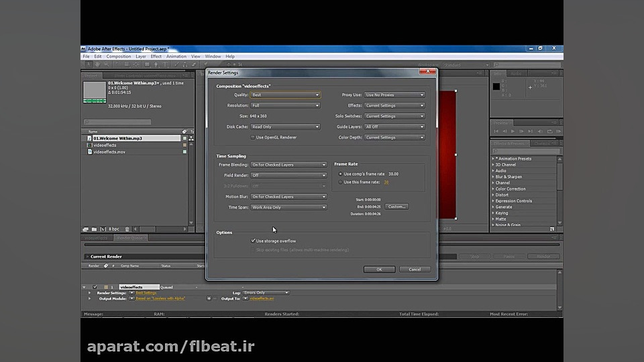Click the Custom... time span button
Viewport: 644px width, 362px height.
coord(396,206)
